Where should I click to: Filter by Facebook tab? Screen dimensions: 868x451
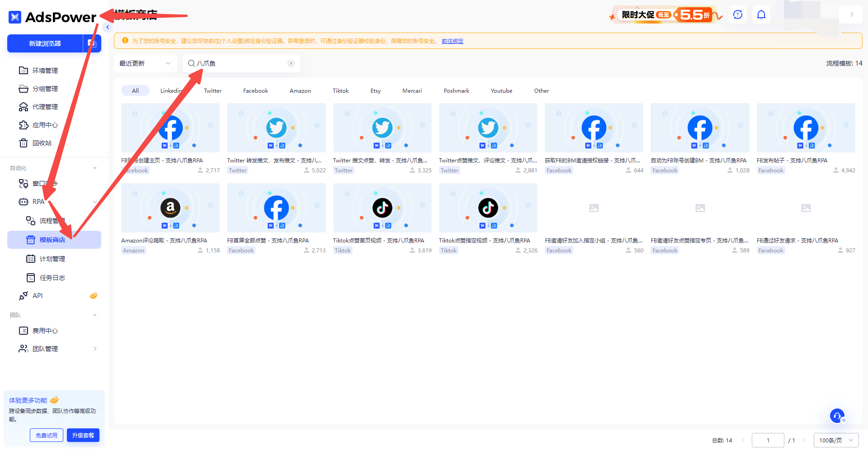click(x=255, y=91)
